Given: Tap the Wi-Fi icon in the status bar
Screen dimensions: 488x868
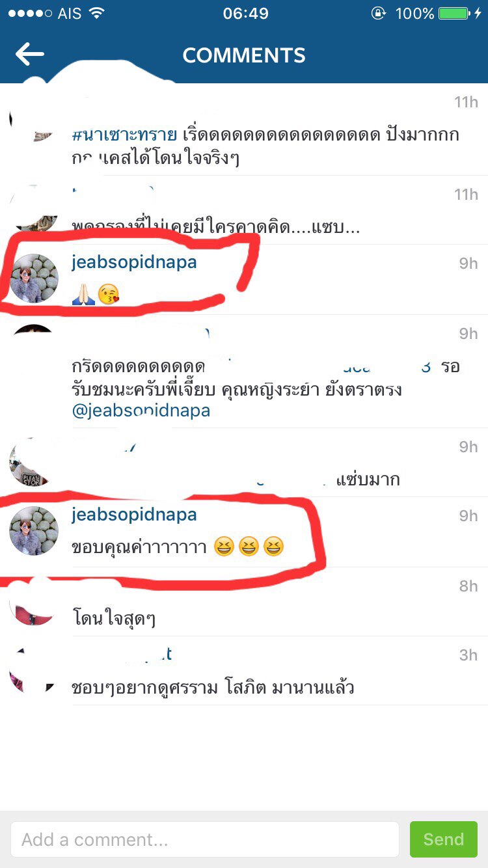Looking at the screenshot, I should [x=96, y=13].
